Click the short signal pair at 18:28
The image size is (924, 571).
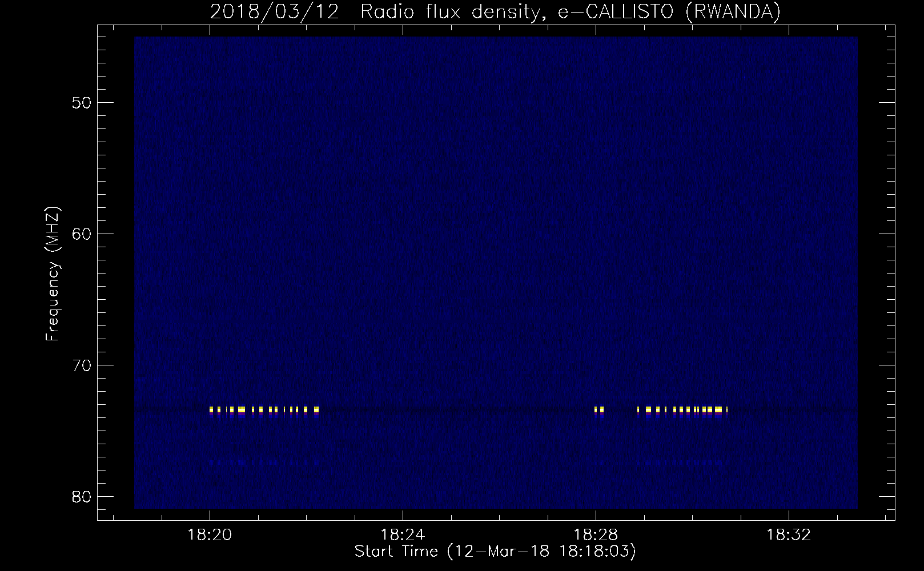[598, 410]
